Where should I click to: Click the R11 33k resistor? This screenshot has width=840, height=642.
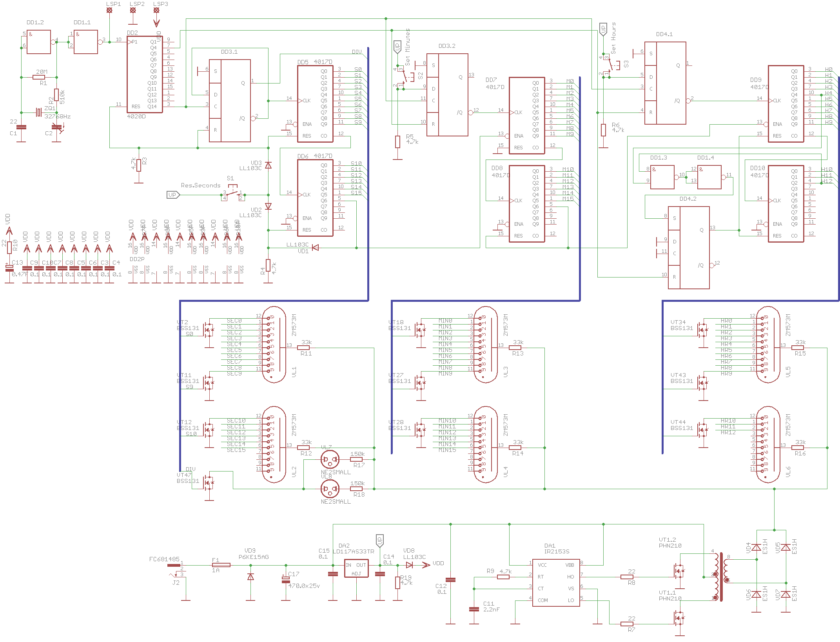(303, 348)
